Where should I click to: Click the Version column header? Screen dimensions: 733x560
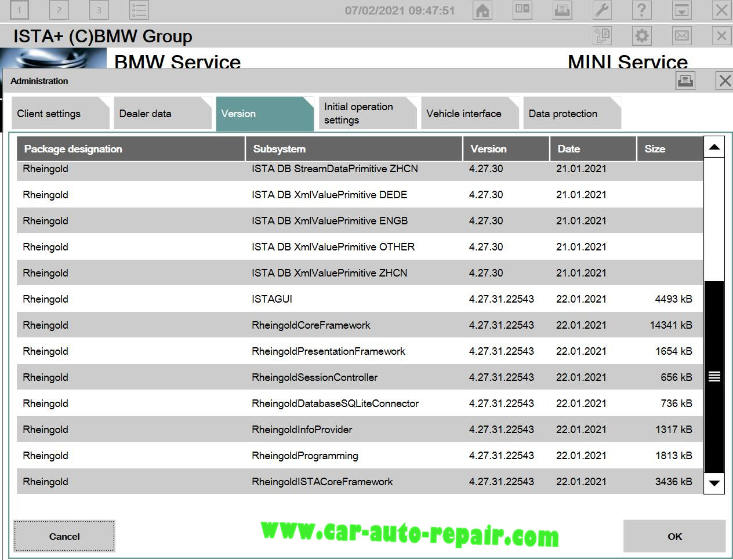pos(506,149)
